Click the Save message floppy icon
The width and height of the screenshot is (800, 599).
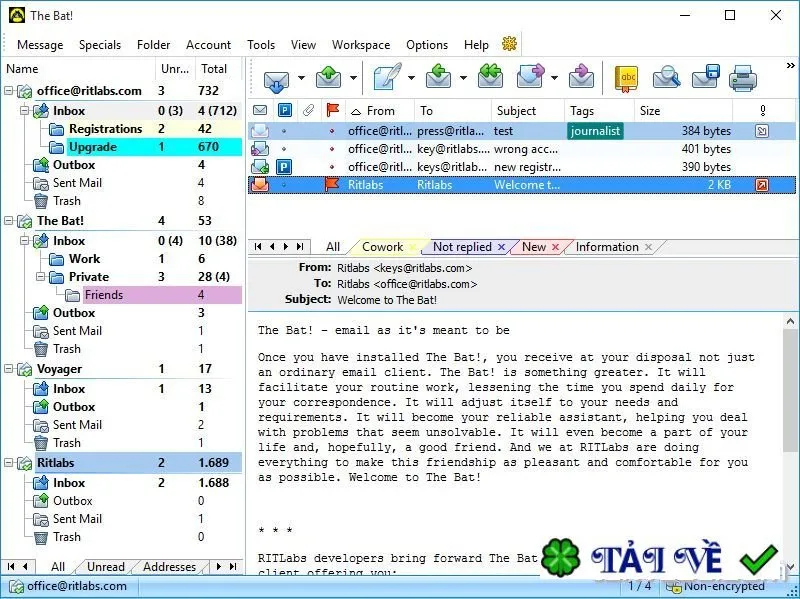pos(705,78)
